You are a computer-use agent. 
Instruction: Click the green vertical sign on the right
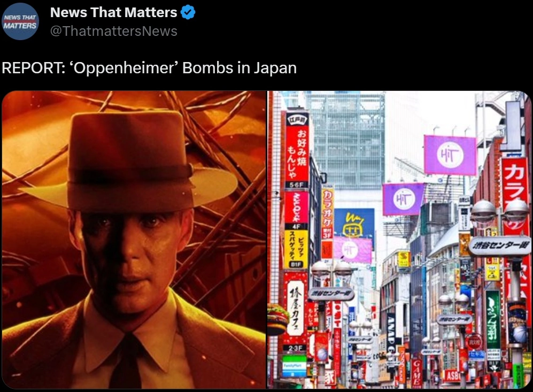tap(492, 320)
